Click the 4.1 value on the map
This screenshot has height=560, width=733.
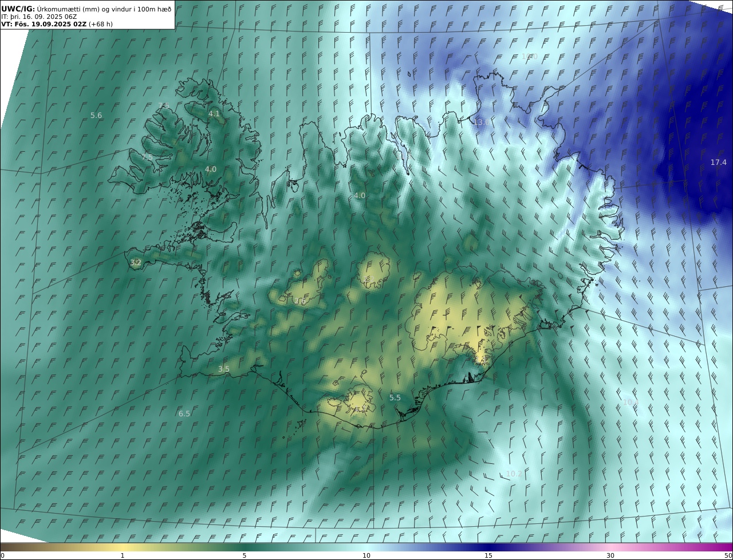click(214, 114)
